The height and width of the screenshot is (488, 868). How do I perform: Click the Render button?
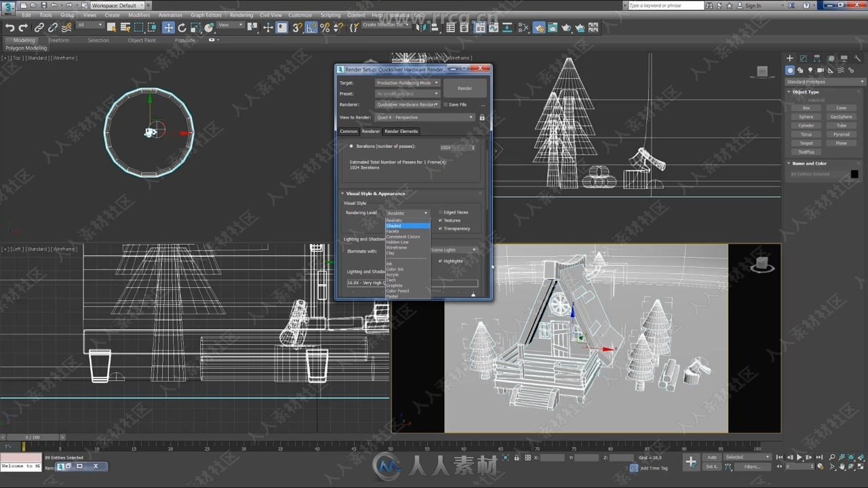pos(465,88)
